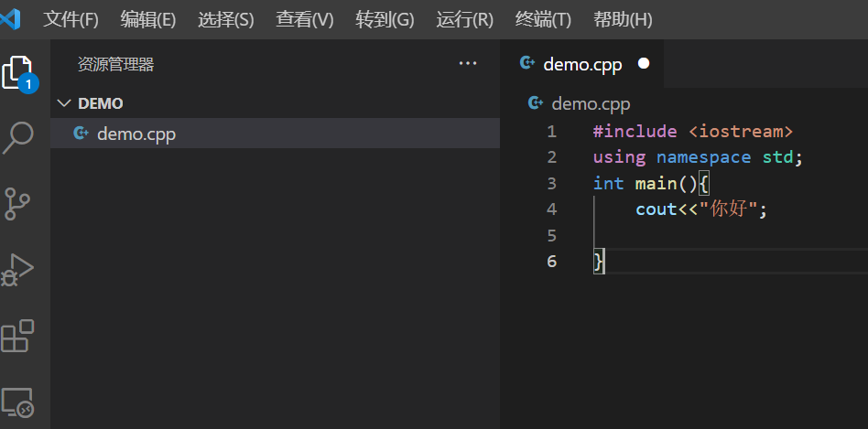Switch to the demo.cpp editor tab
The width and height of the screenshot is (868, 429).
coord(581,64)
